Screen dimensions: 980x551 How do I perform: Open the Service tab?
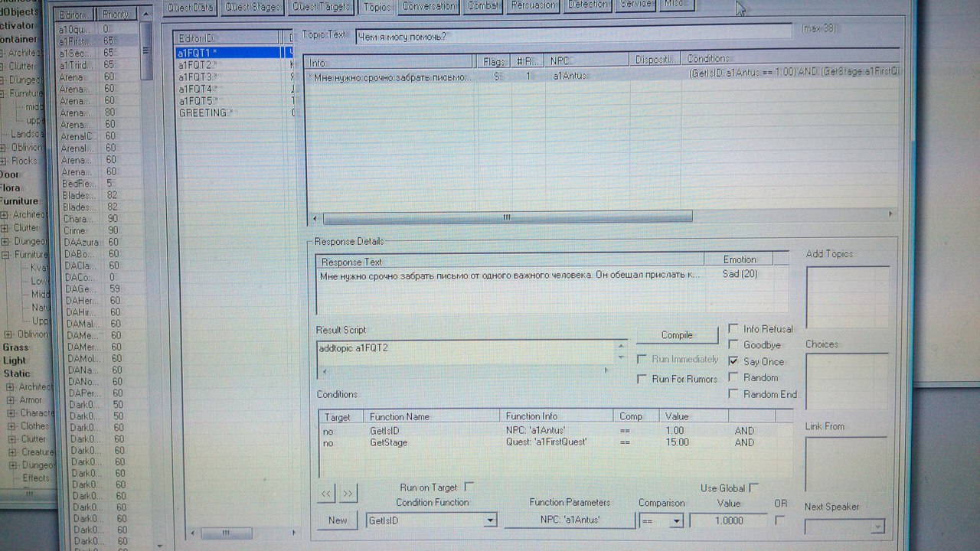[636, 6]
